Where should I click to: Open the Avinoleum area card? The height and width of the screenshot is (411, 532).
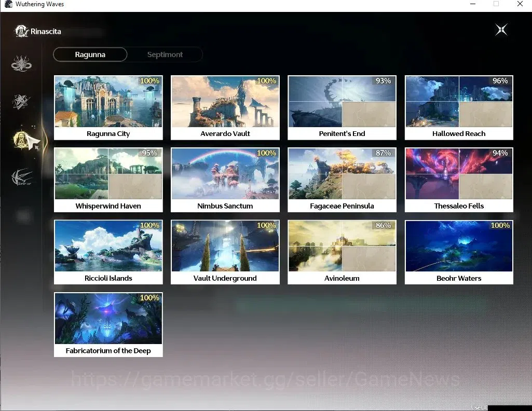click(342, 252)
